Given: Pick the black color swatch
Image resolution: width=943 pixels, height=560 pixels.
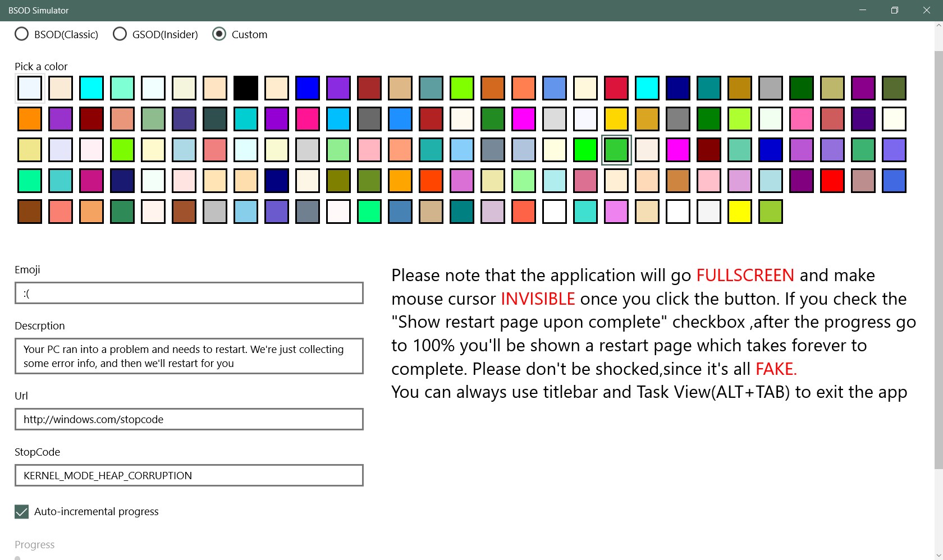Looking at the screenshot, I should 246,88.
